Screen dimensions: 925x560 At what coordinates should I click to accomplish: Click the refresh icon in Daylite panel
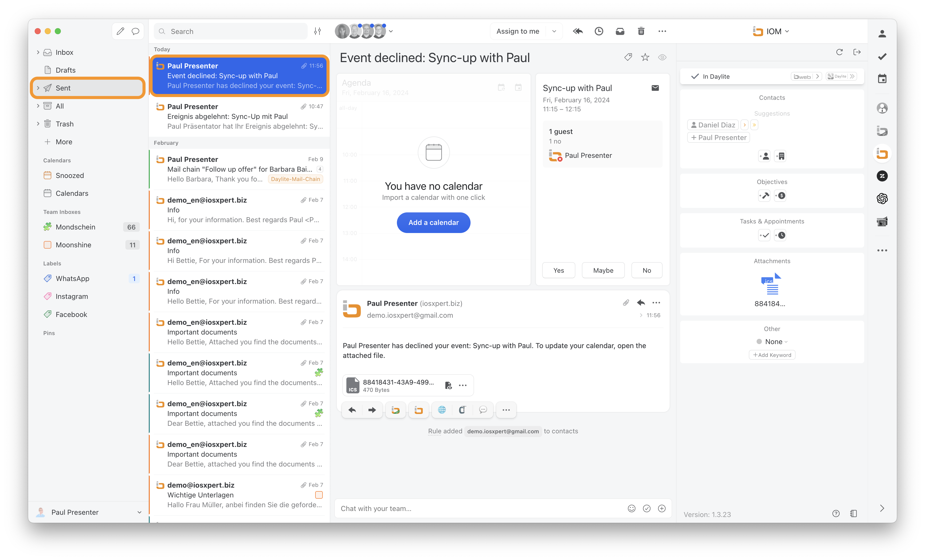(839, 52)
